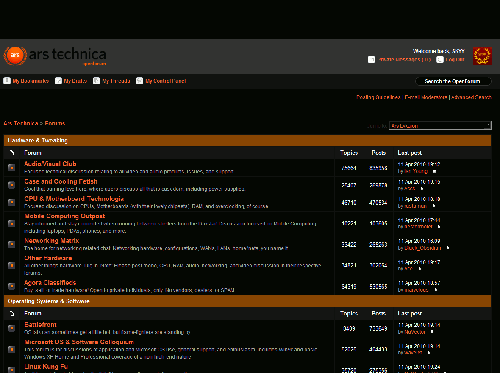Click the My Control Panel icon

[x=139, y=81]
